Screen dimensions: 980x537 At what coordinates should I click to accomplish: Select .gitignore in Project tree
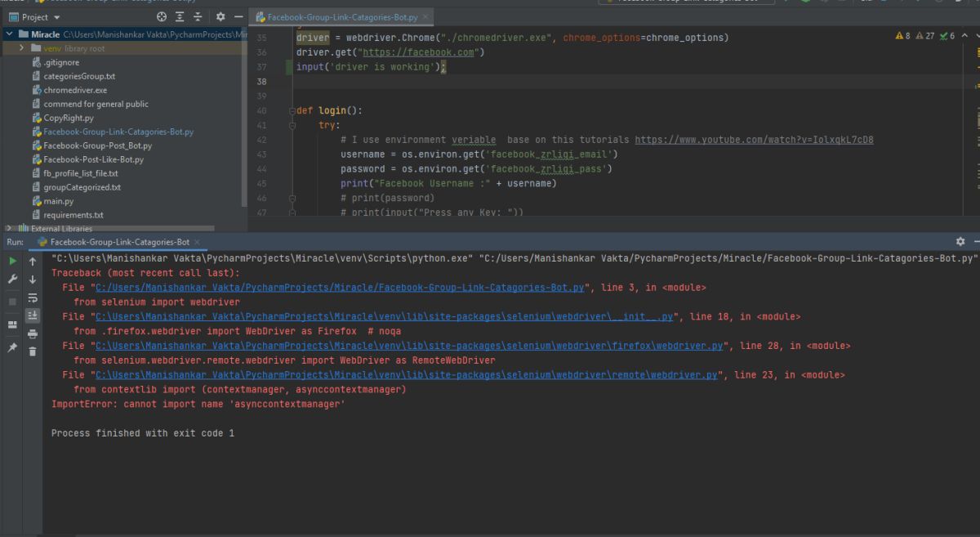click(61, 62)
